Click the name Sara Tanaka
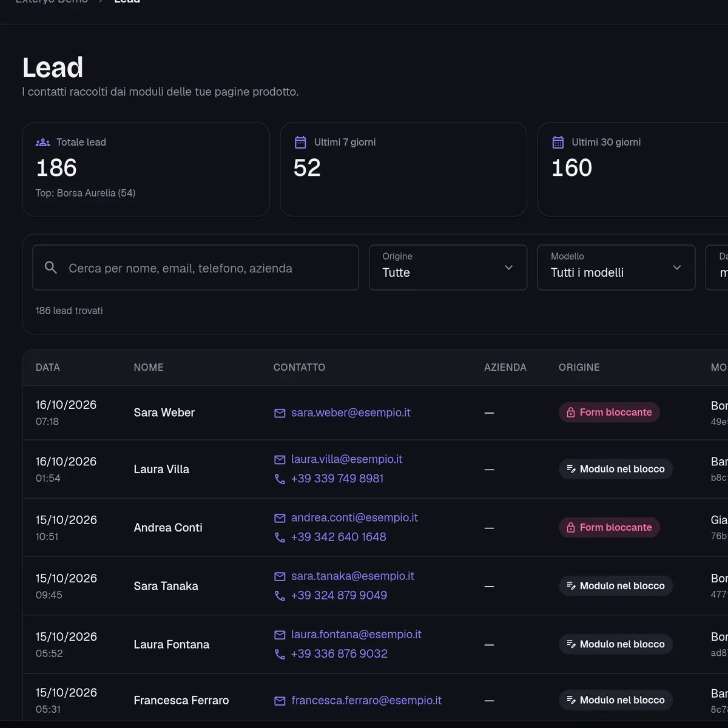The image size is (728, 728). [x=166, y=586]
